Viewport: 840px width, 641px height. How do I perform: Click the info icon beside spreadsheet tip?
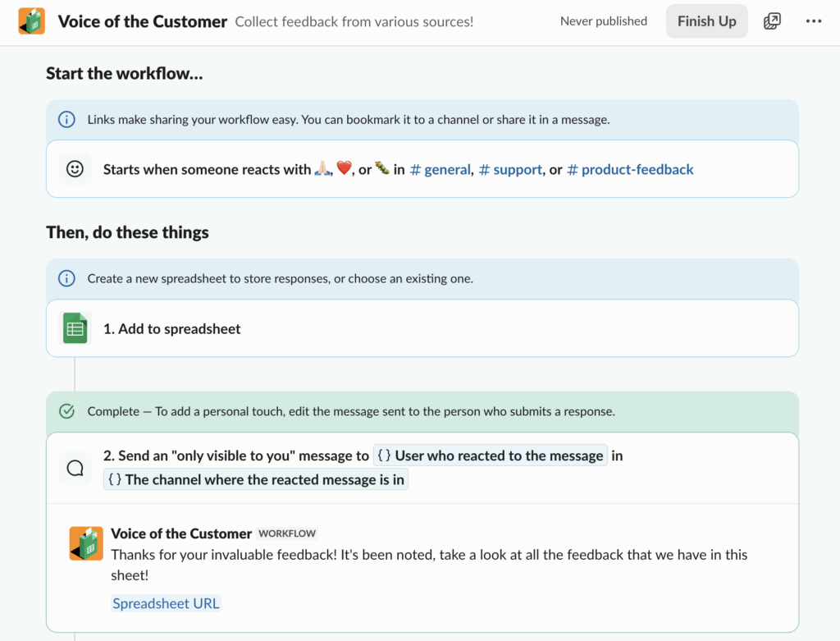click(x=66, y=278)
